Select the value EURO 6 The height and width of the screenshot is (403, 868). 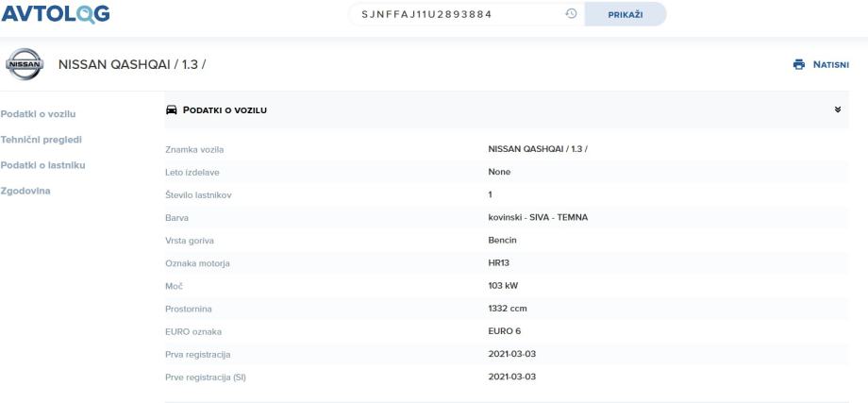click(x=505, y=331)
